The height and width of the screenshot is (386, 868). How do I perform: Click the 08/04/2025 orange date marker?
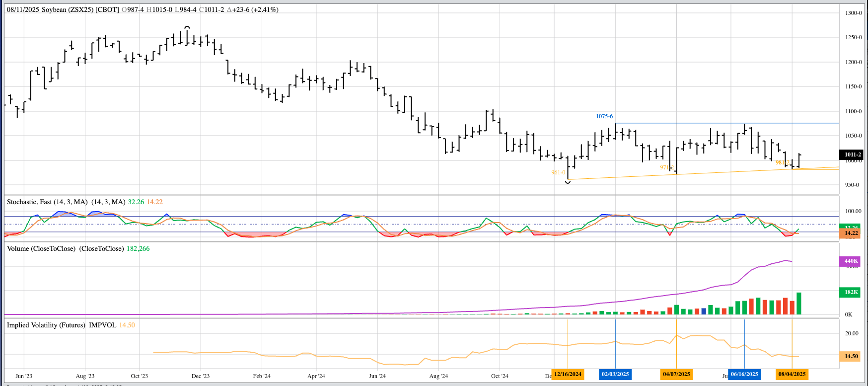coord(792,374)
